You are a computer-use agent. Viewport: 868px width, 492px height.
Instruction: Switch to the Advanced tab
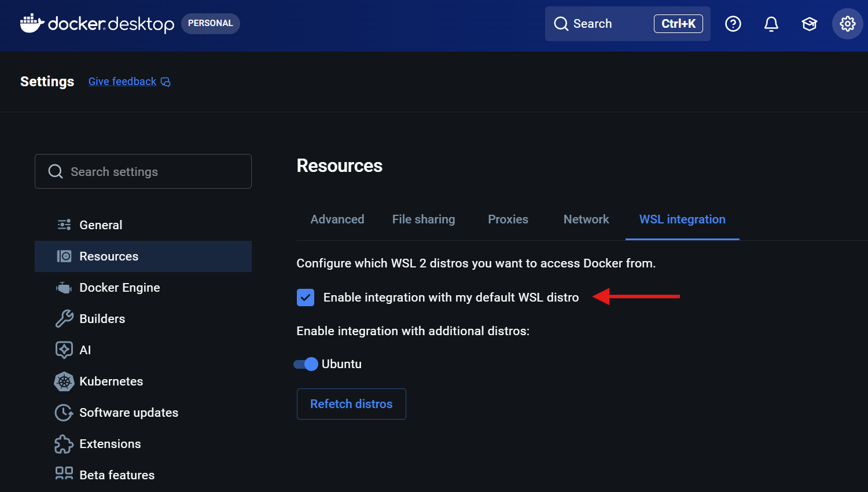[x=337, y=219]
